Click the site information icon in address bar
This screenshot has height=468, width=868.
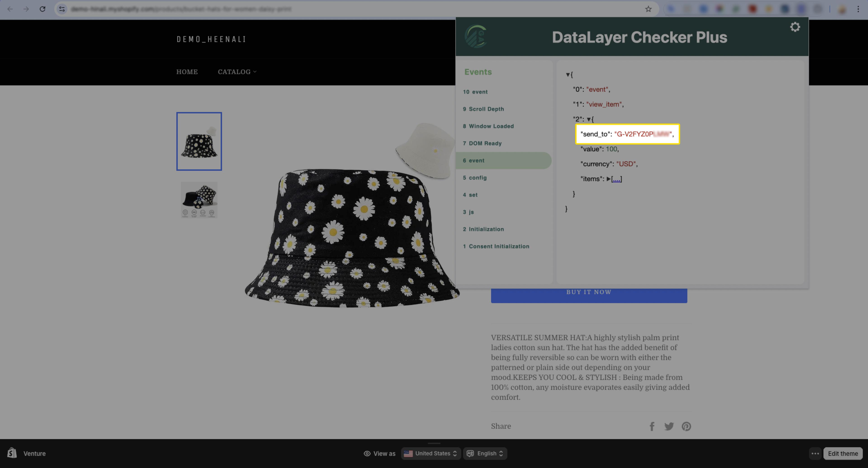[x=62, y=9]
